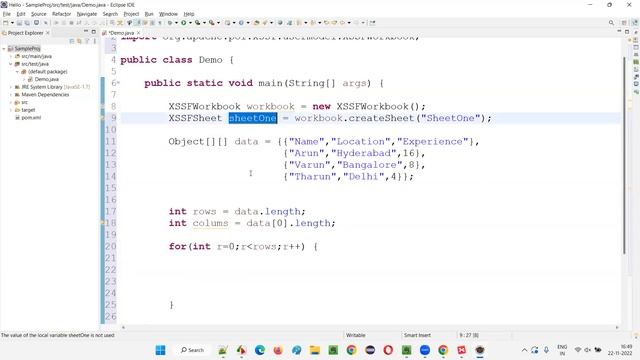Click the Debug bug icon in toolbar
The height and width of the screenshot is (360, 640).
click(x=170, y=23)
